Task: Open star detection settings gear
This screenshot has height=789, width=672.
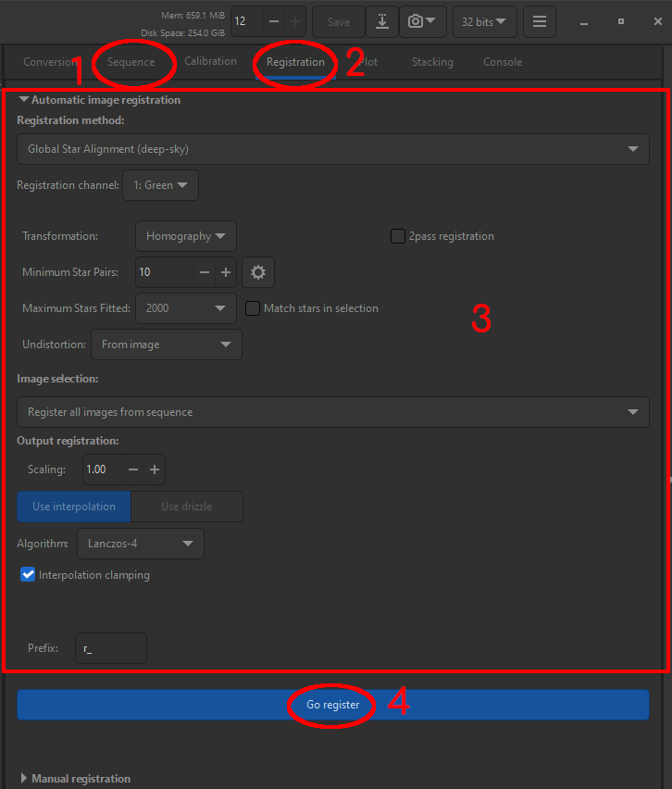Action: click(x=258, y=272)
